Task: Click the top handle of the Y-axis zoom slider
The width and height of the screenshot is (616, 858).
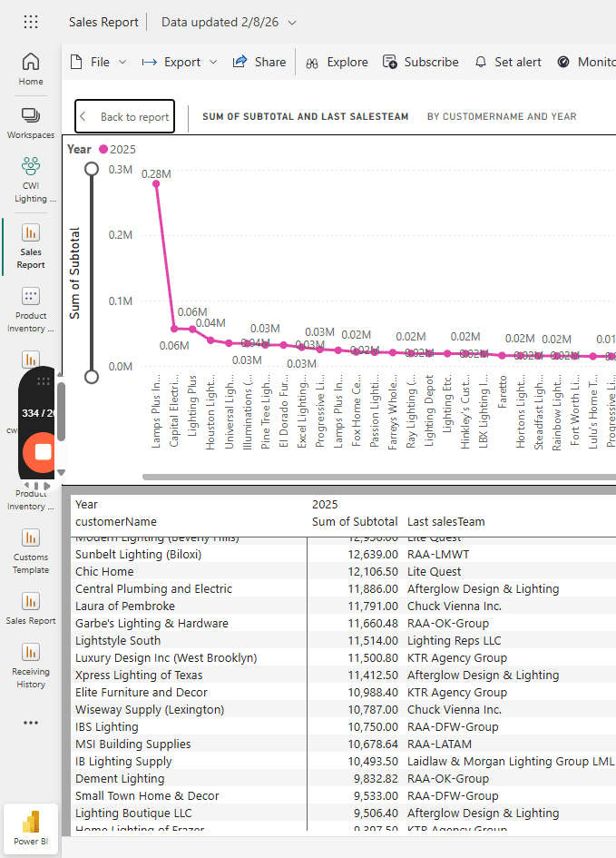Action: [x=92, y=169]
